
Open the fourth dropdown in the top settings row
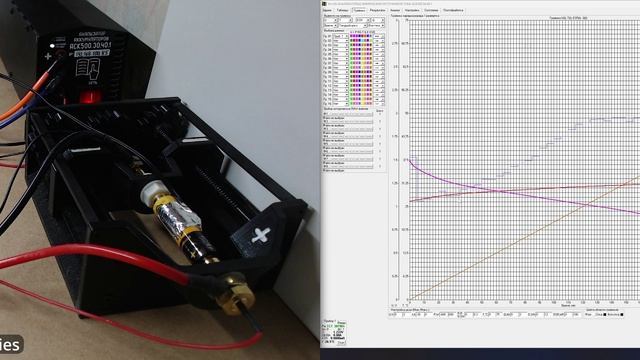(x=378, y=20)
